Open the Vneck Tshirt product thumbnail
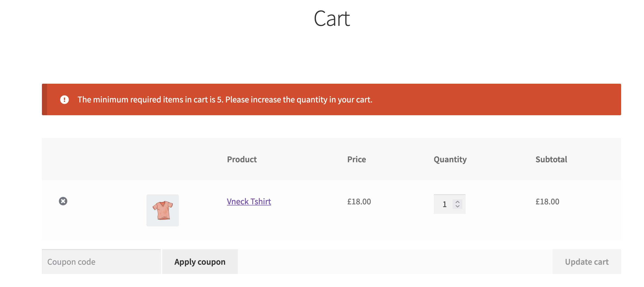 [162, 210]
